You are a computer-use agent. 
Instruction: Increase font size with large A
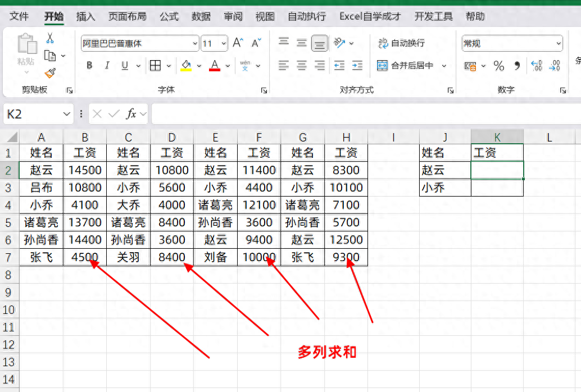pyautogui.click(x=238, y=43)
